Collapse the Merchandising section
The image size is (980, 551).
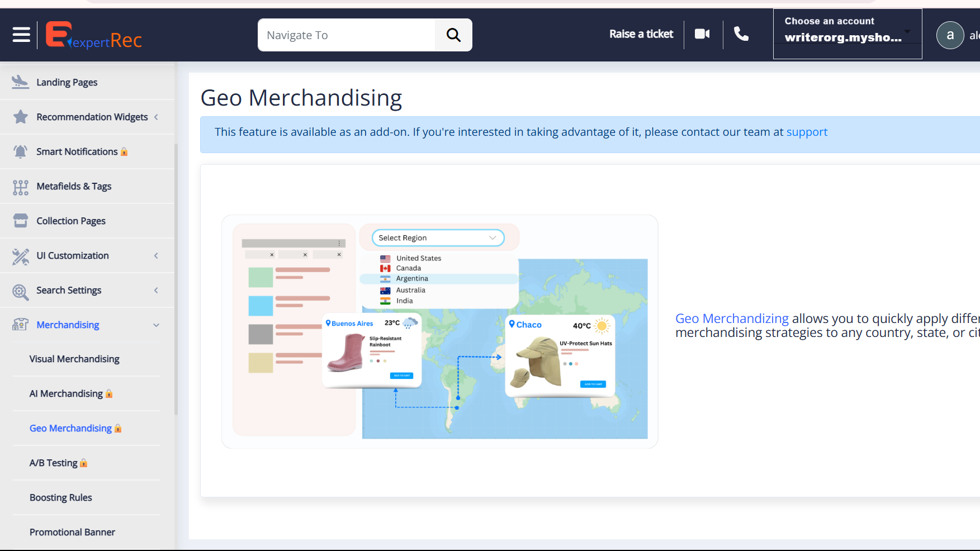click(156, 325)
